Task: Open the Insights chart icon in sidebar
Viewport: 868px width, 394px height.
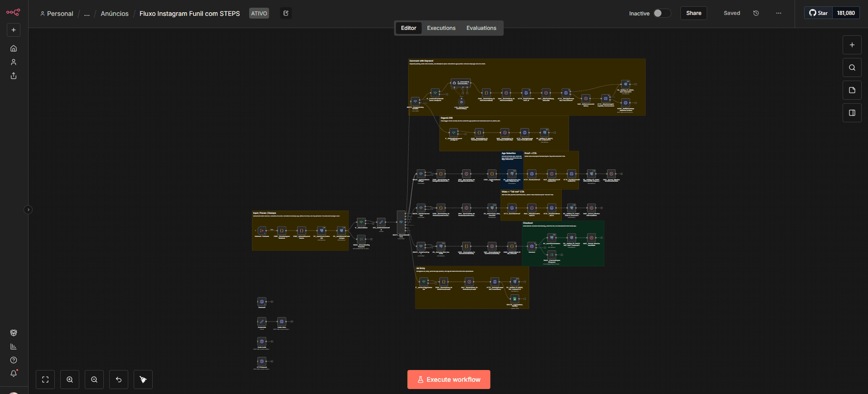Action: (x=14, y=346)
